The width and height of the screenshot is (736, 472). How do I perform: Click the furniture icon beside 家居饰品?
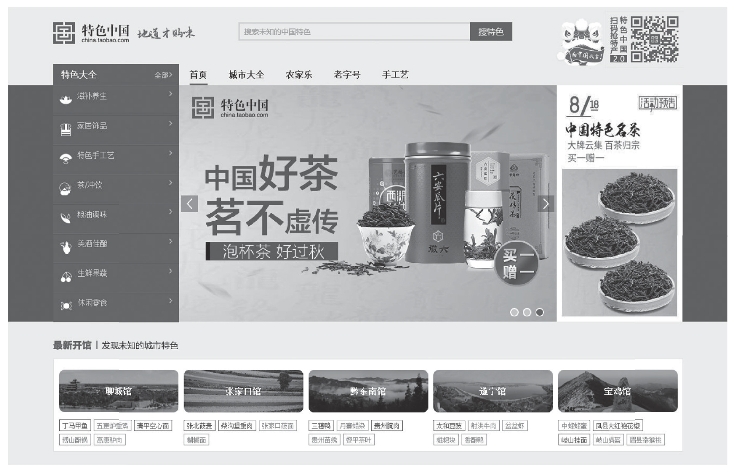click(x=66, y=129)
